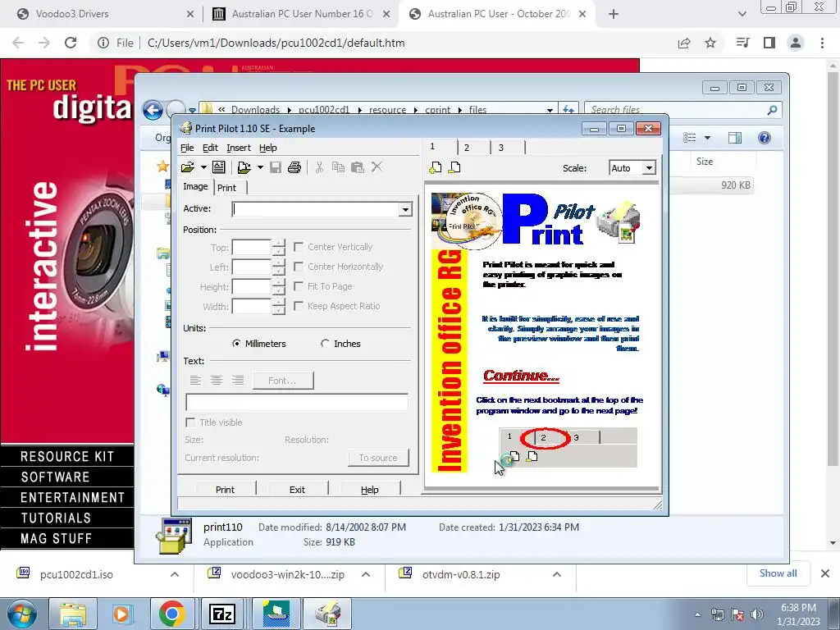This screenshot has height=630, width=840.
Task: Click the Windows Start button
Action: point(21,614)
